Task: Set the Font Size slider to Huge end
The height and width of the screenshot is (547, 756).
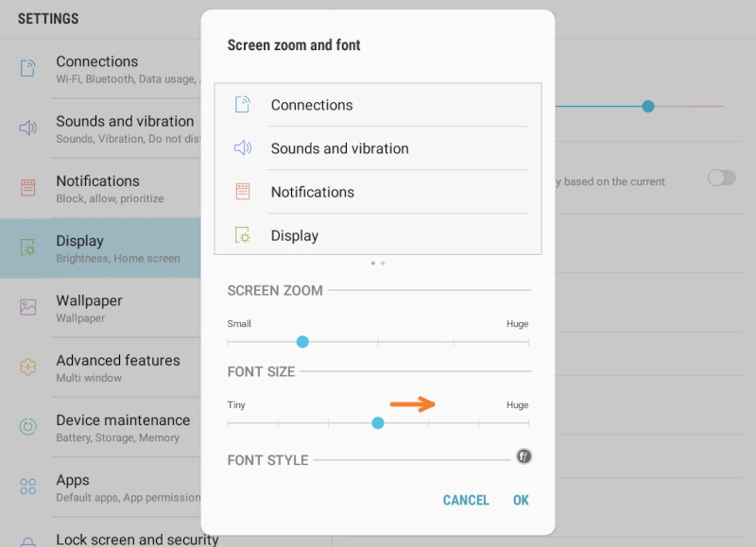Action: [528, 422]
